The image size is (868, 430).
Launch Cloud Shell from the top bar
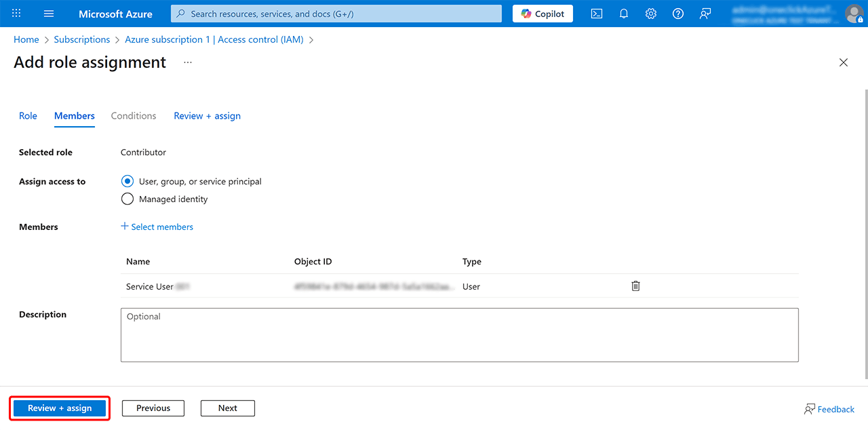click(x=597, y=14)
